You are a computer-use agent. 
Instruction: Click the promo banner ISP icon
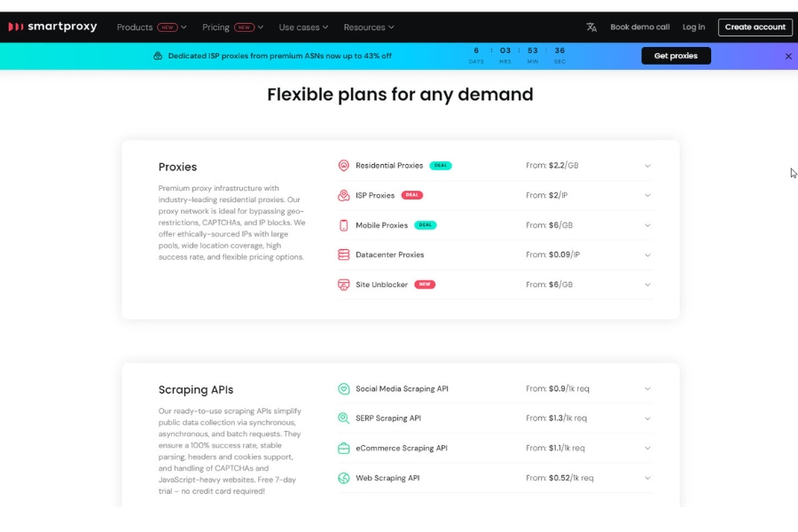pos(158,56)
